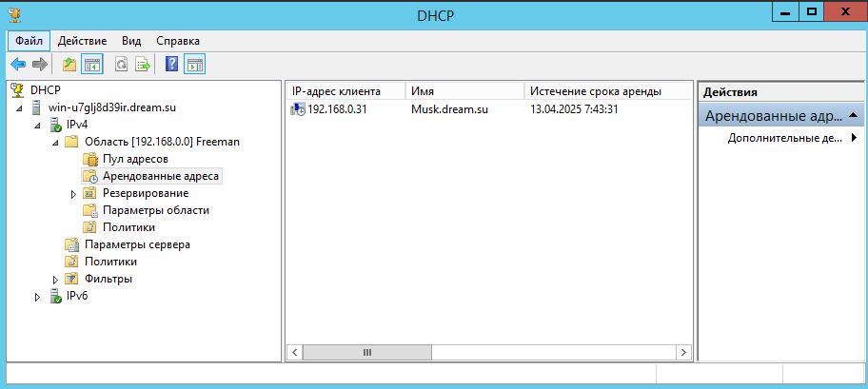
Task: Click the Арендованные адреса folder icon
Action: coord(89,177)
